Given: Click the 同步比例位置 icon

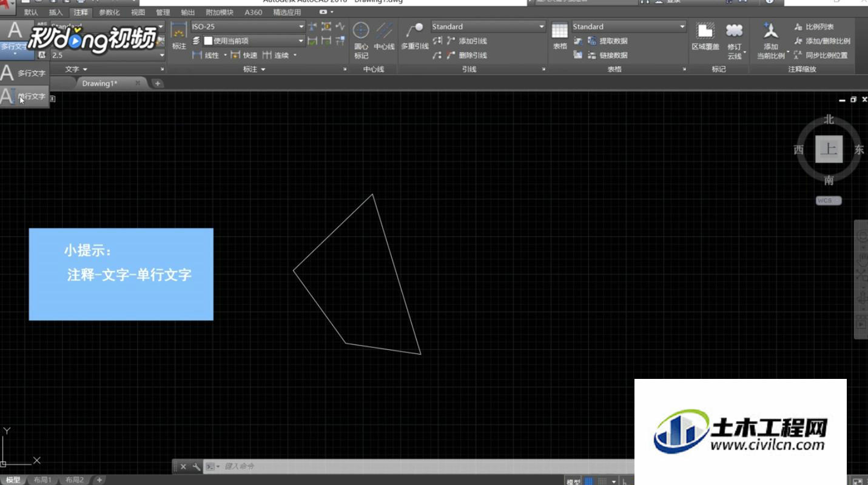Looking at the screenshot, I should click(x=798, y=55).
